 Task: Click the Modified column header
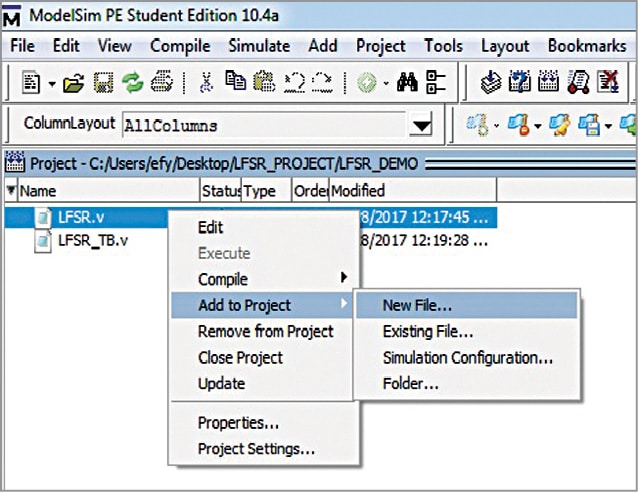tap(358, 190)
